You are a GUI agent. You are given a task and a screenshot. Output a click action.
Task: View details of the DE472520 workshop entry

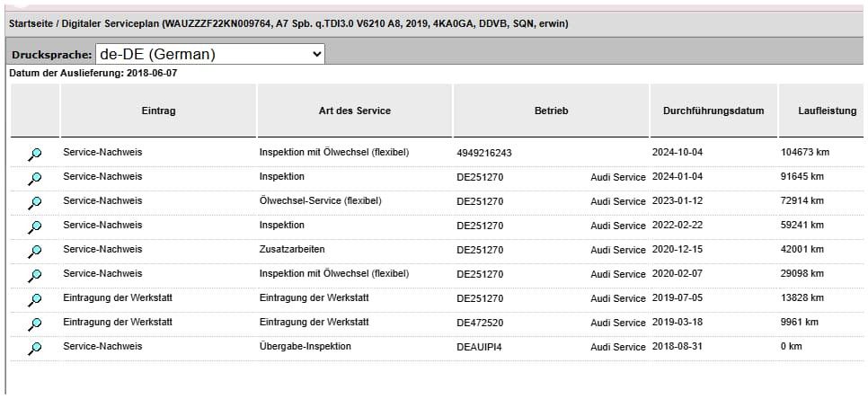point(35,324)
